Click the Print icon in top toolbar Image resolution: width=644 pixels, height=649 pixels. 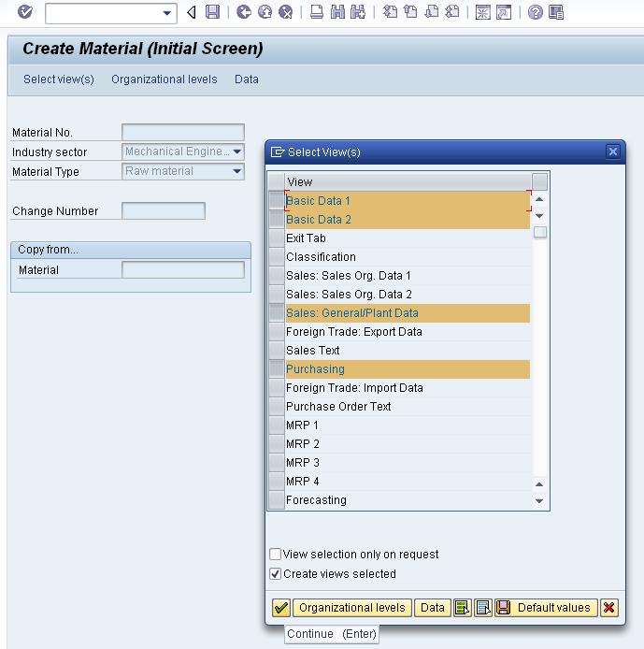click(x=317, y=12)
